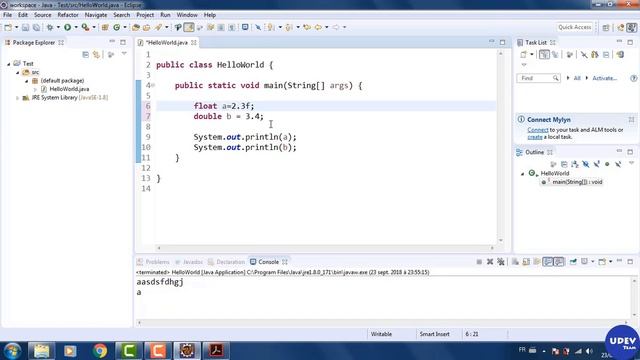The width and height of the screenshot is (640, 360).
Task: Click the Activate... link in Task List
Action: pos(604,78)
